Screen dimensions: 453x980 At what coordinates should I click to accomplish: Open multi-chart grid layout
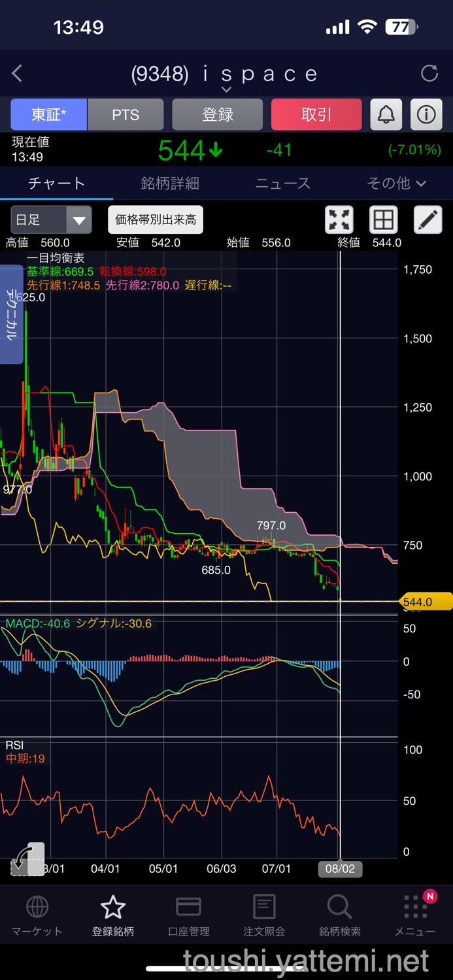[x=384, y=220]
